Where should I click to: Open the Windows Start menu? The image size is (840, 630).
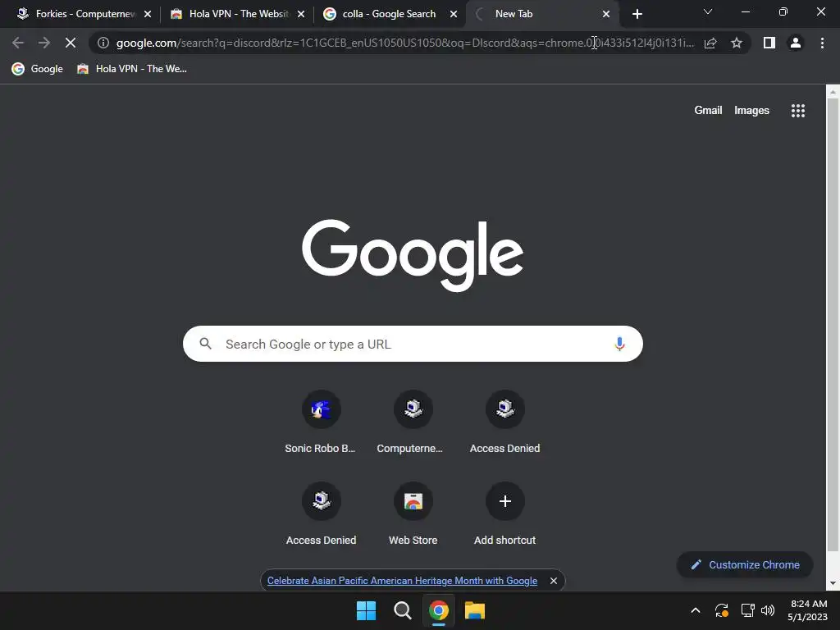367,610
